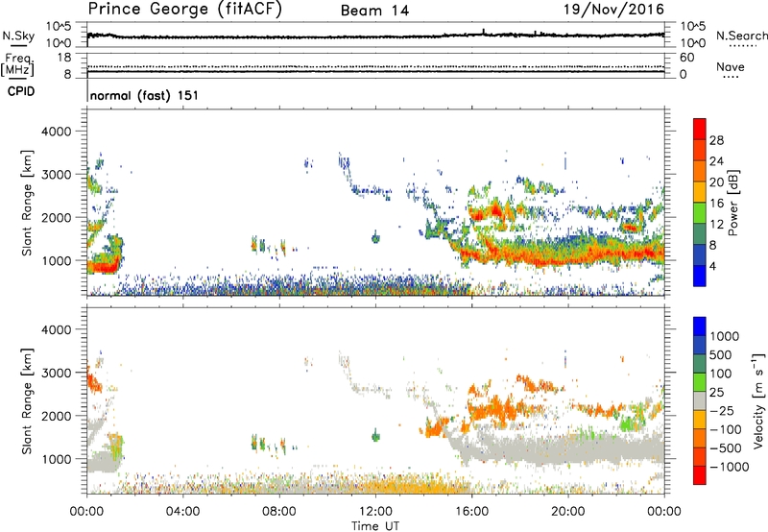Click the 'Time UT' axis label
The image size is (768, 532).
375,526
